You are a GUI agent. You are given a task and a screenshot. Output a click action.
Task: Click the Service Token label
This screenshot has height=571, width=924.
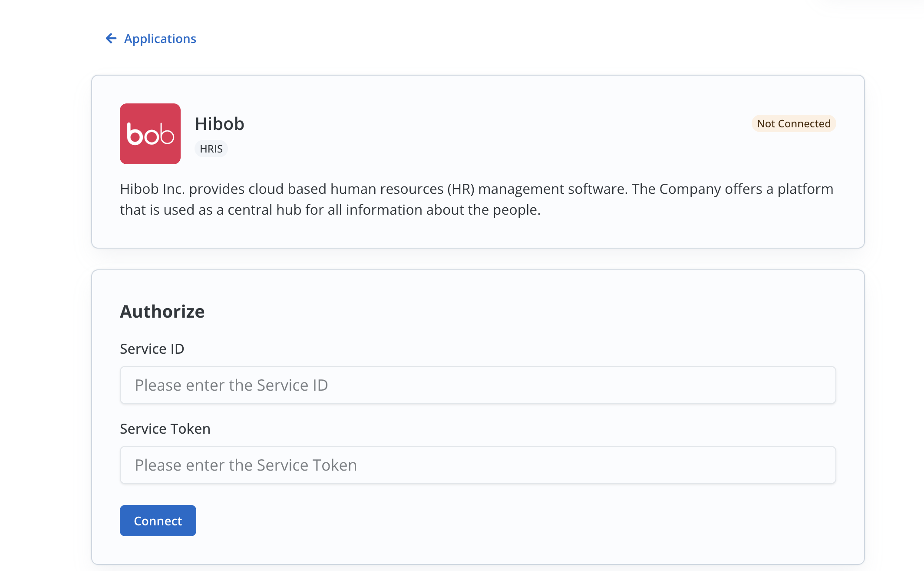(x=165, y=429)
